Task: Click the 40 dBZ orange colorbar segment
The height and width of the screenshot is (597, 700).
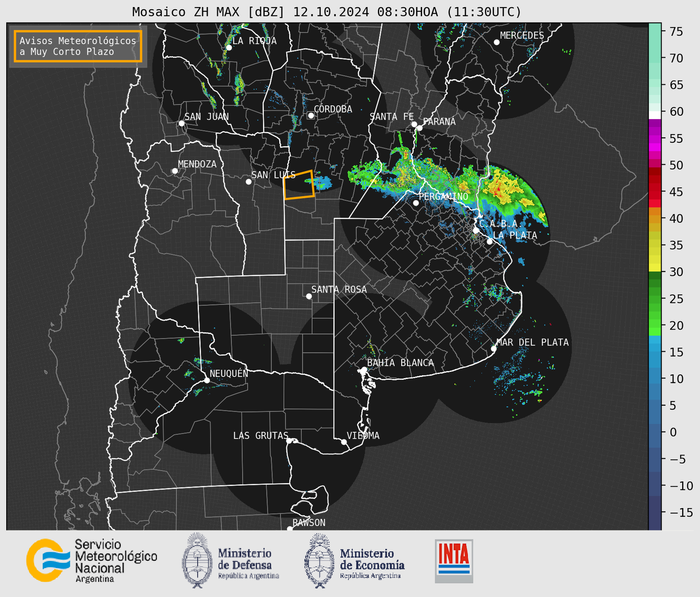Action: pos(654,218)
